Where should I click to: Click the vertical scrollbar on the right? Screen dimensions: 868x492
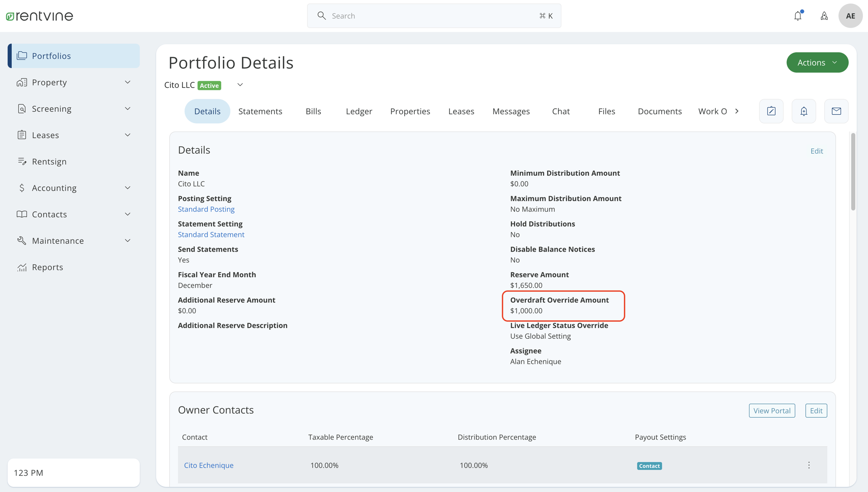point(853,172)
